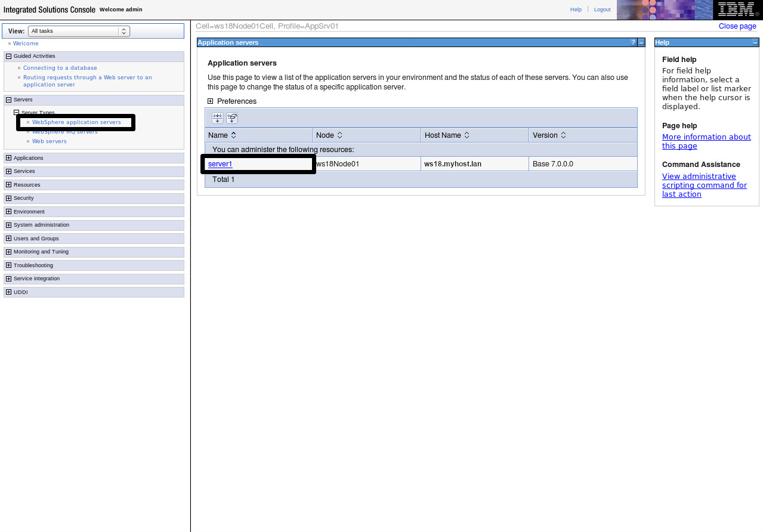Click the IBM logo in the banner
The height and width of the screenshot is (532, 763).
coord(737,10)
